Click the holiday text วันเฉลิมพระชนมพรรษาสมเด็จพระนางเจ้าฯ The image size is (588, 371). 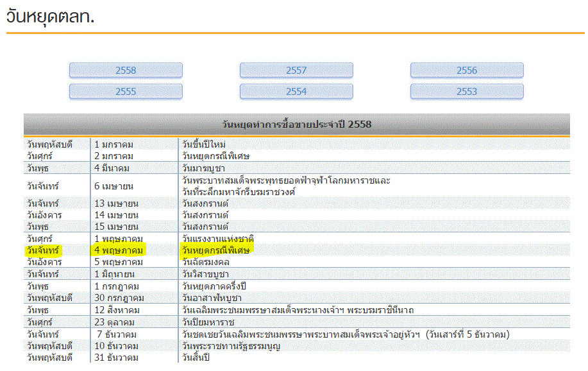click(x=298, y=310)
